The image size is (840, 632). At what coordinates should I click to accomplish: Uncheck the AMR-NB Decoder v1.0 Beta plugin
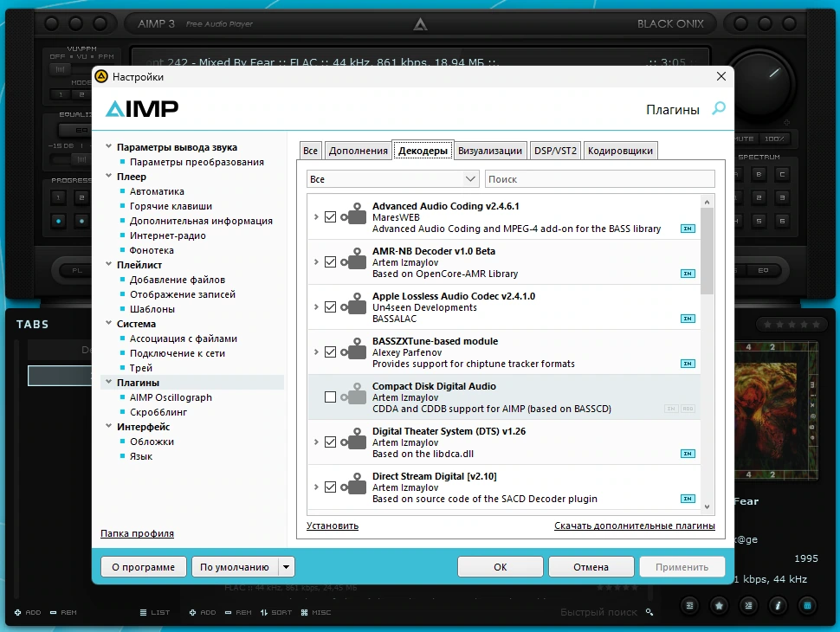click(x=331, y=262)
